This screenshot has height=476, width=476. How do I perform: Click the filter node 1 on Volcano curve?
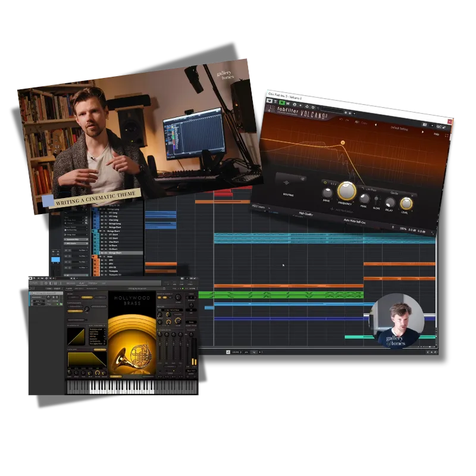tap(343, 142)
